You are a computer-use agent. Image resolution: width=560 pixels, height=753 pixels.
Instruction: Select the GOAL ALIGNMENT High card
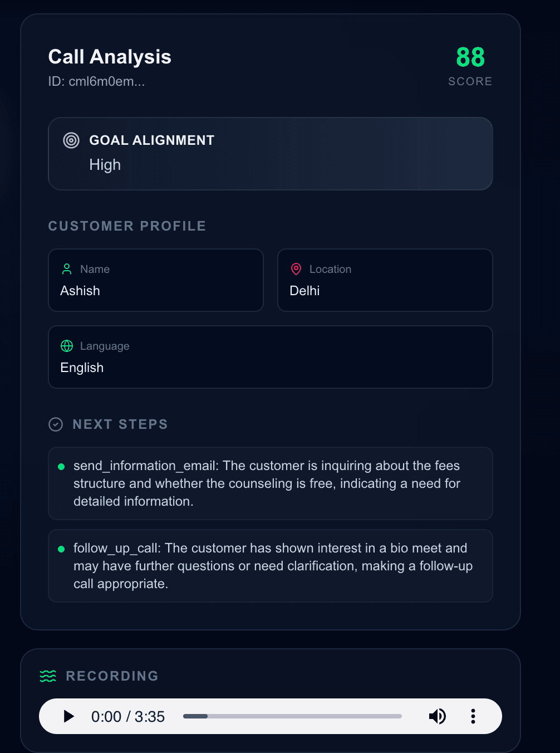(x=271, y=154)
